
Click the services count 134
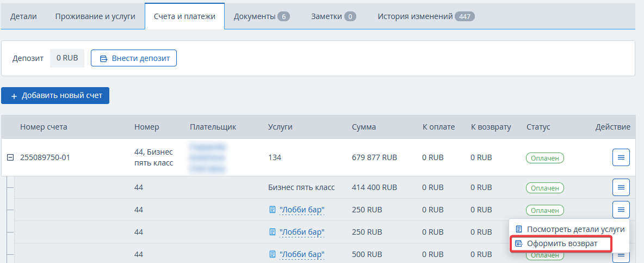pos(275,157)
